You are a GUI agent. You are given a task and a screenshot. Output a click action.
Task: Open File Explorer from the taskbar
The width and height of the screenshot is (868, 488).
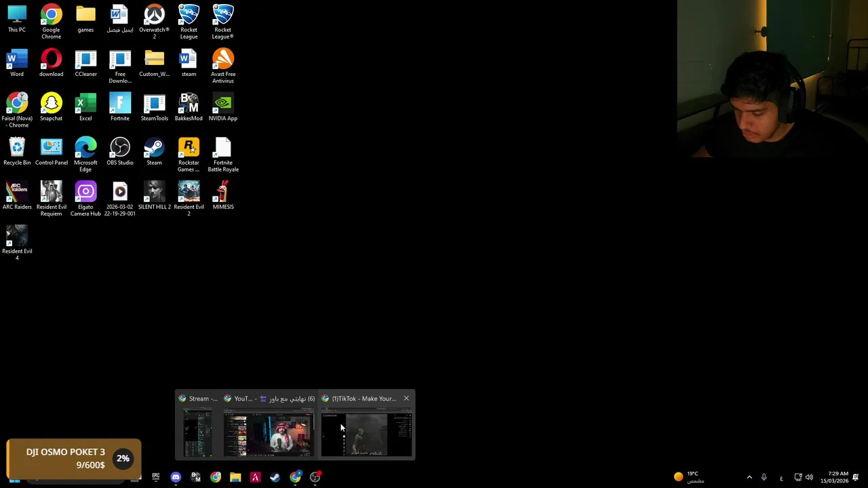click(x=235, y=477)
